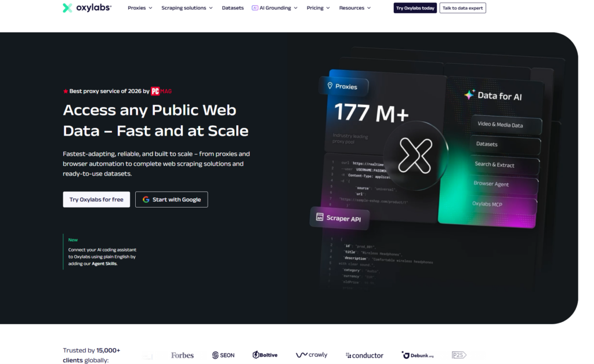The width and height of the screenshot is (594, 364).
Task: Click Talk to data expert button
Action: click(x=462, y=8)
